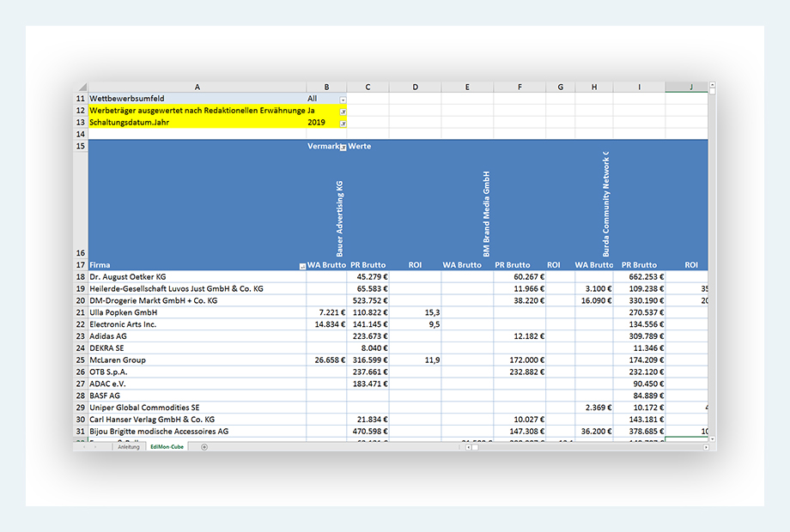Click previous-sheet navigation arrow
790x532 pixels.
coord(84,447)
